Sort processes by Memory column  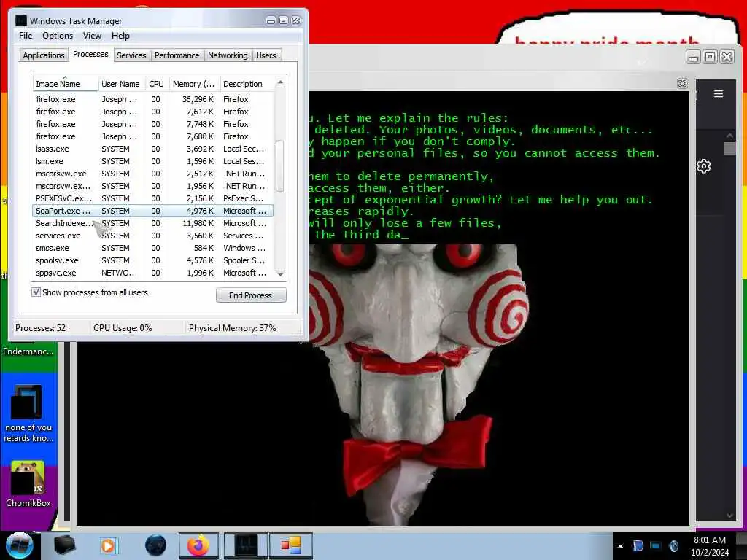(x=194, y=84)
